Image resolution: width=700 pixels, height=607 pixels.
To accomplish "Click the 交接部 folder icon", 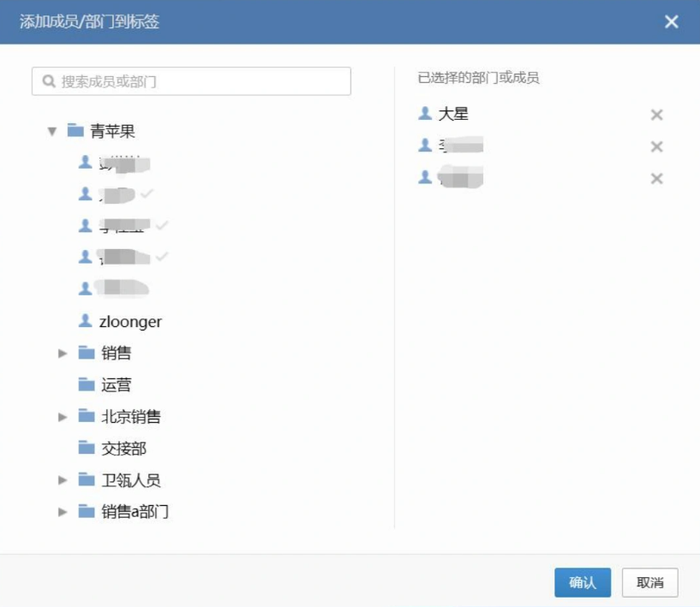I will [87, 448].
